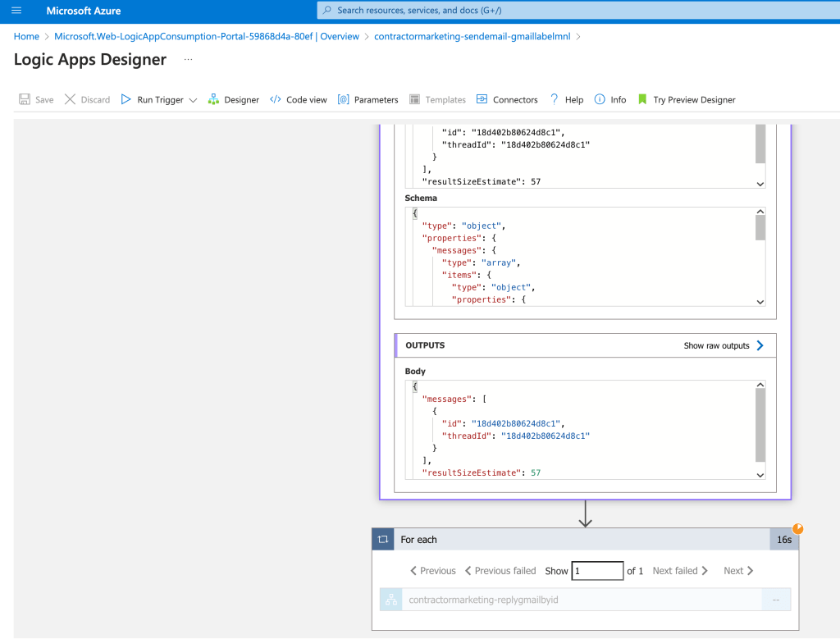Click the Show iteration number field
This screenshot has width=840, height=639.
597,571
